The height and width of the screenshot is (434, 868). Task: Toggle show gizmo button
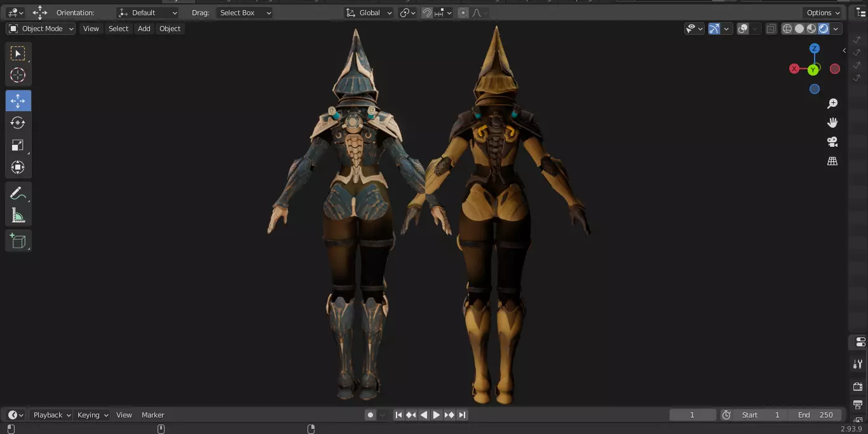(x=714, y=29)
